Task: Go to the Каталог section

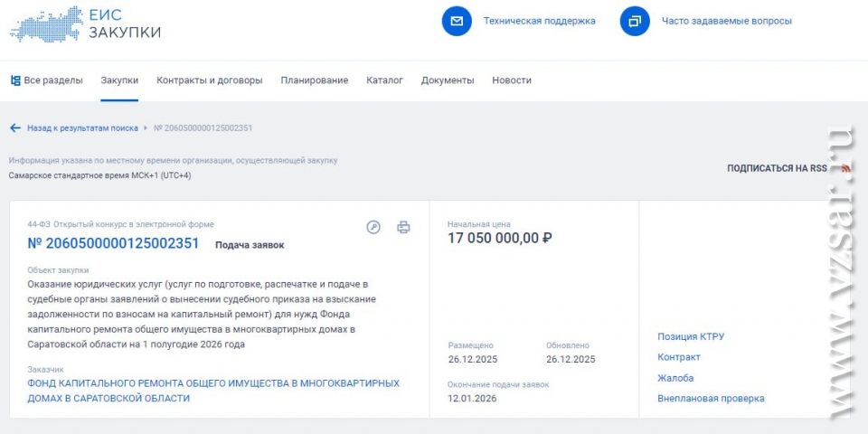Action: 384,80
